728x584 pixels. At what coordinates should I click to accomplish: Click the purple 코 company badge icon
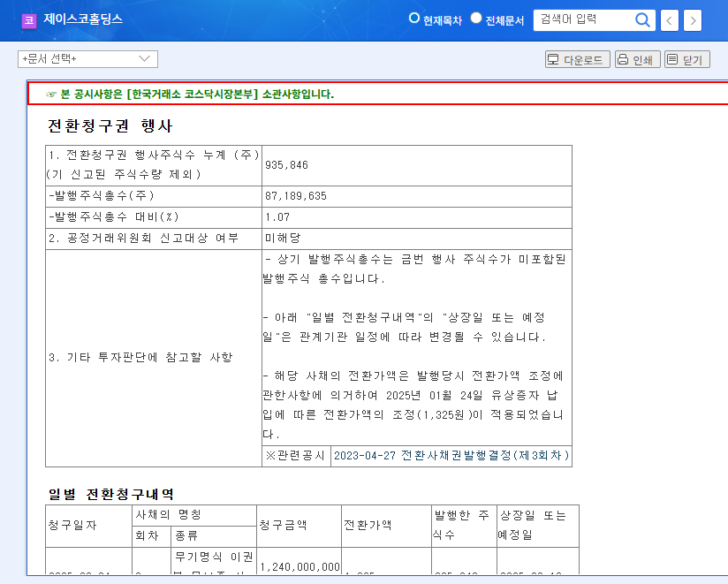(29, 20)
